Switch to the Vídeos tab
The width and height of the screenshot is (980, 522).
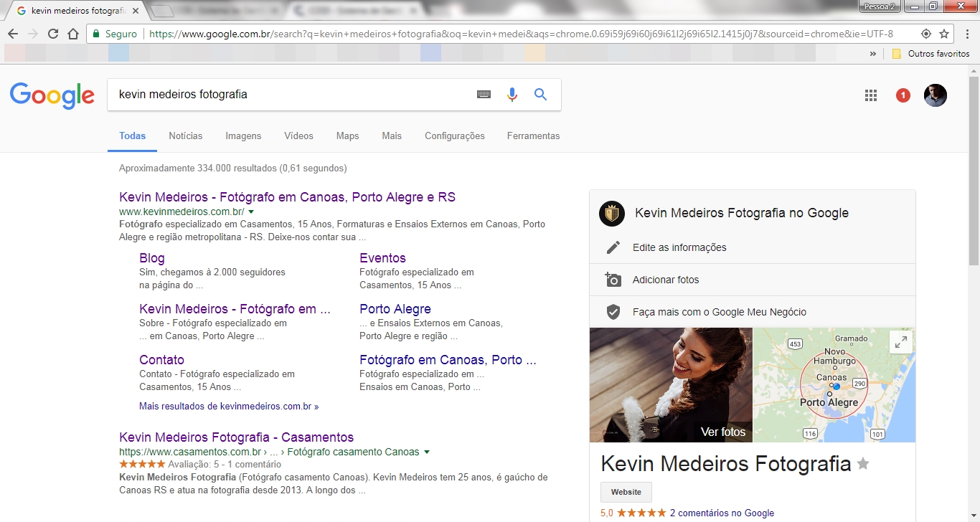[298, 136]
